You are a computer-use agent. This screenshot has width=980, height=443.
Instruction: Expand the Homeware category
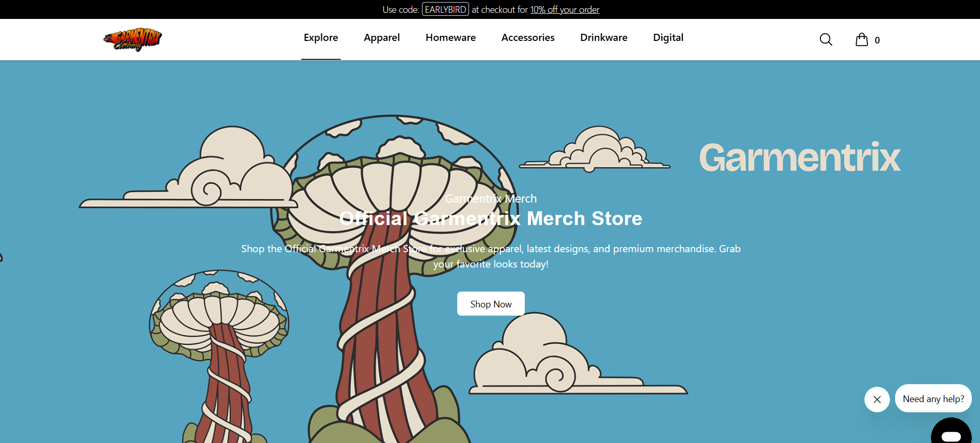click(x=450, y=38)
